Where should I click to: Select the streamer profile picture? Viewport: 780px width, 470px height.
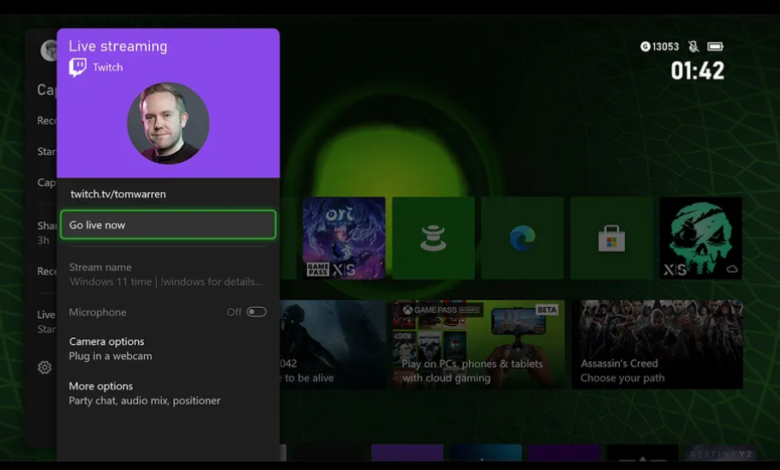click(168, 123)
